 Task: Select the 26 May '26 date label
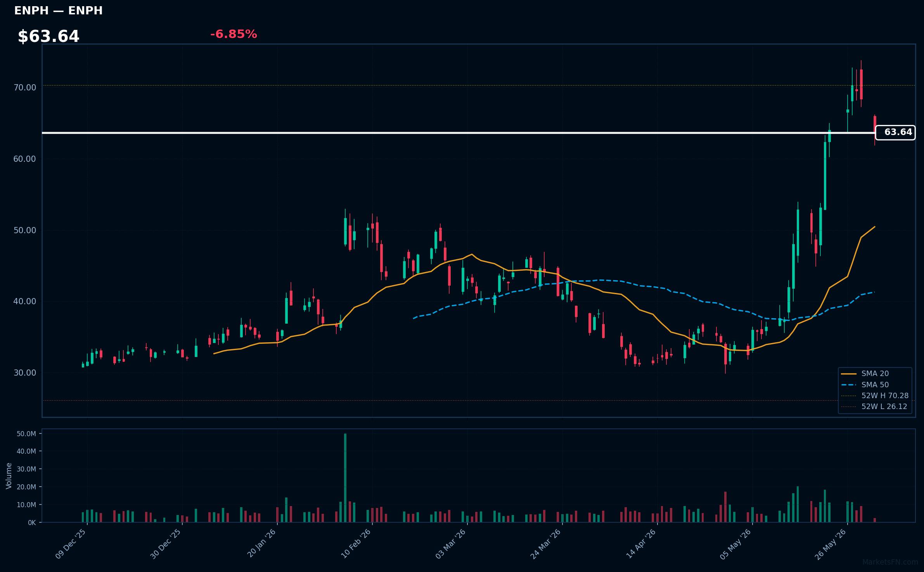831,544
